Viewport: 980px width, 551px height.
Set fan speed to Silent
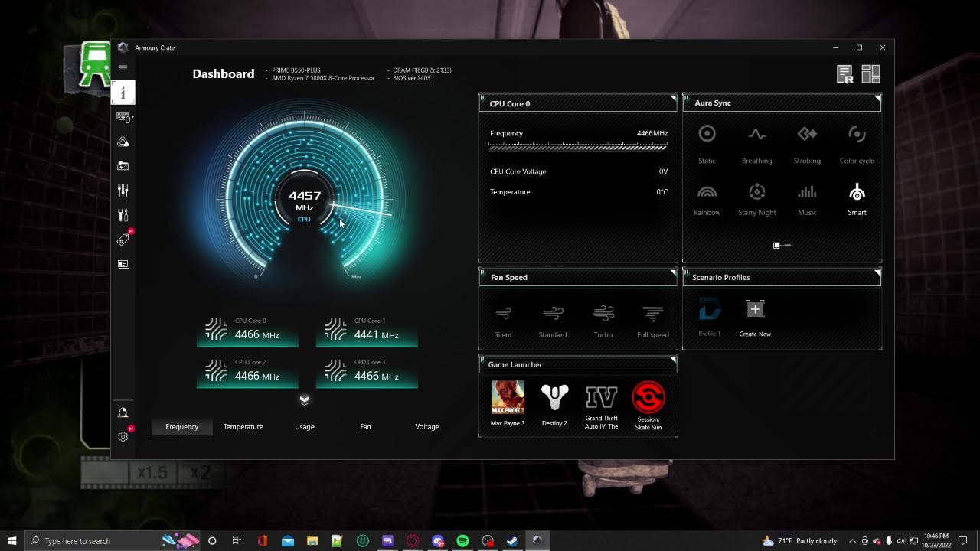click(503, 321)
